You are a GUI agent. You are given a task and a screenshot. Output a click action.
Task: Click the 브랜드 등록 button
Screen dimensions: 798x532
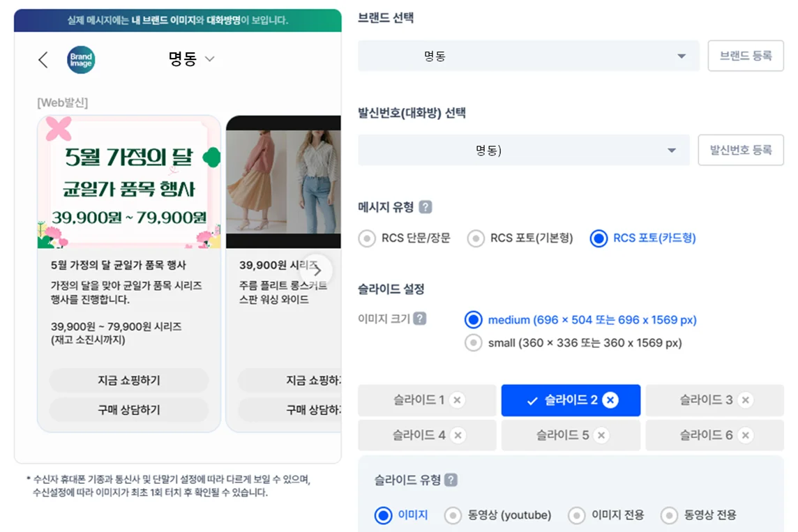click(746, 56)
